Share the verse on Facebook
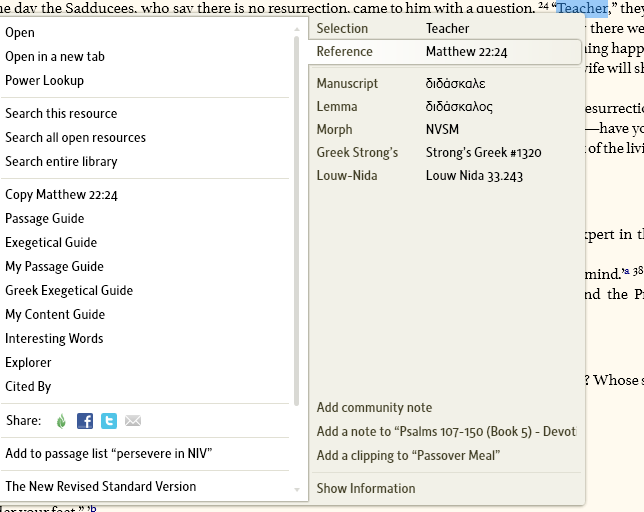Viewport: 644px width, 512px height. [85, 421]
